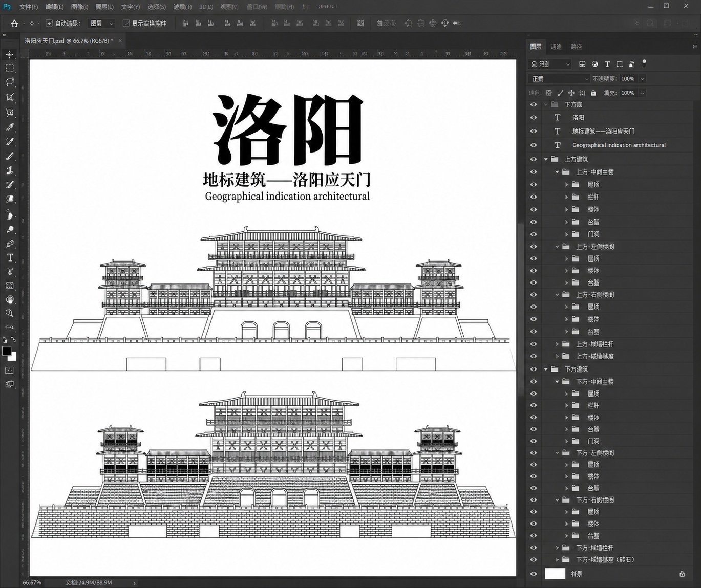Open the 文件(F) menu
701x588 pixels.
click(x=29, y=7)
